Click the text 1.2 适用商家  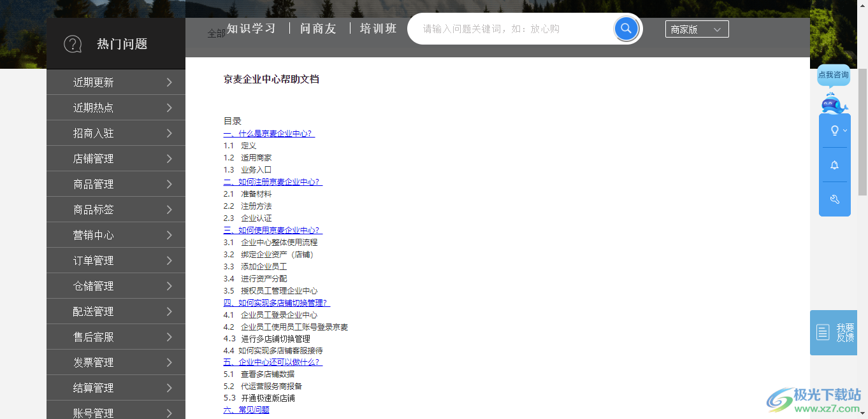pyautogui.click(x=248, y=158)
